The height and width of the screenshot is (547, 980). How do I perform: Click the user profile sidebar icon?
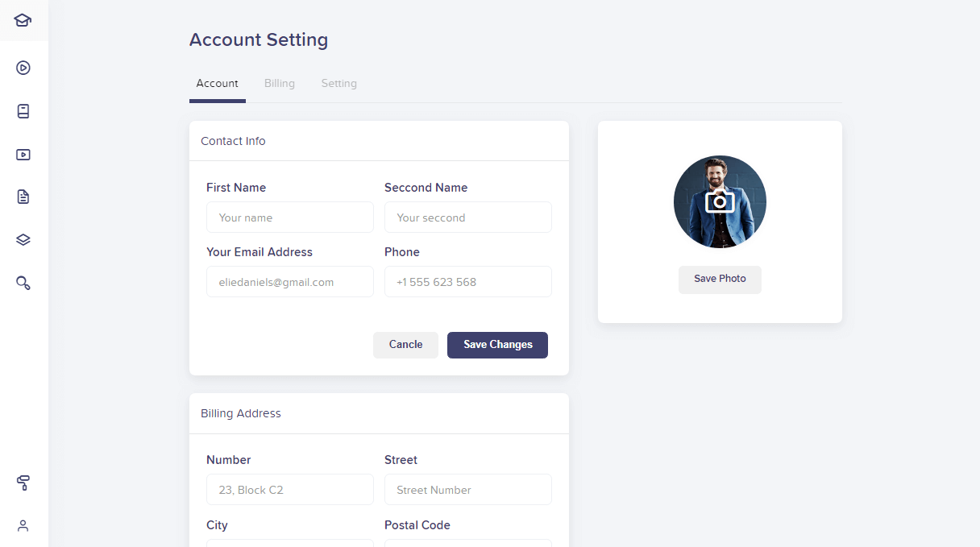coord(23,526)
